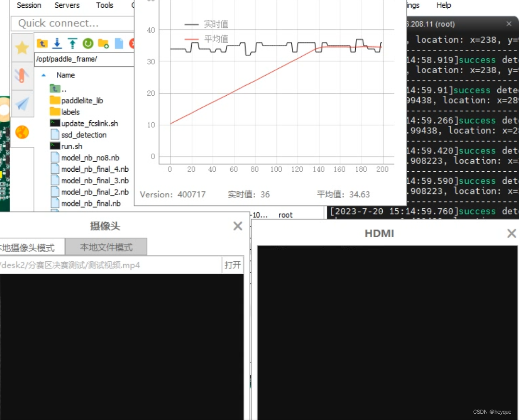Click the 打开 button

[233, 265]
